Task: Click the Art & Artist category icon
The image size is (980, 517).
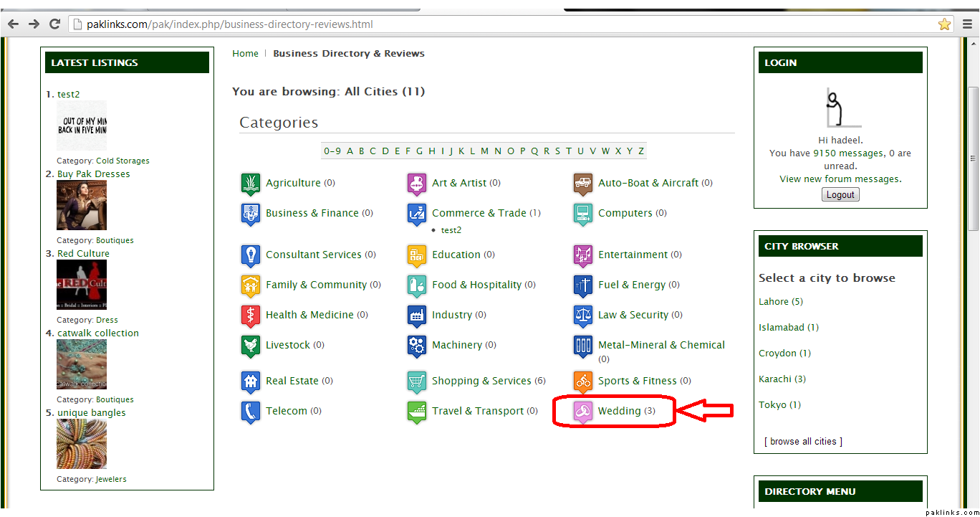Action: (416, 184)
